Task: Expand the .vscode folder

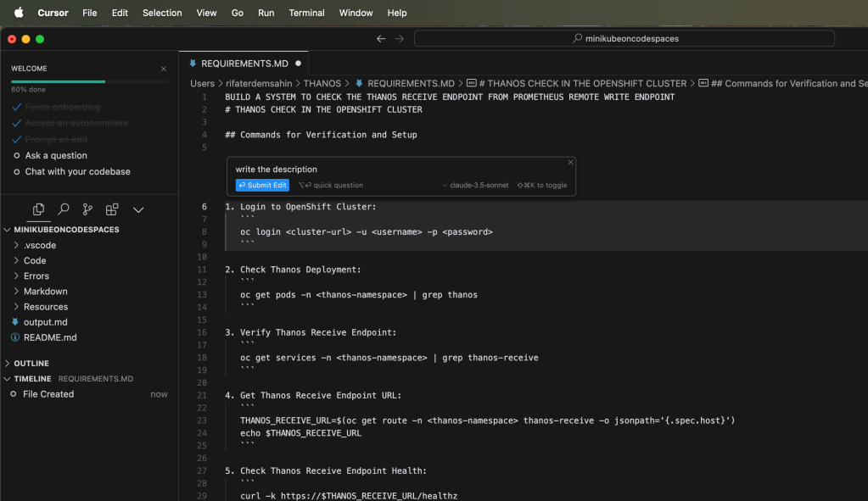Action: (16, 245)
